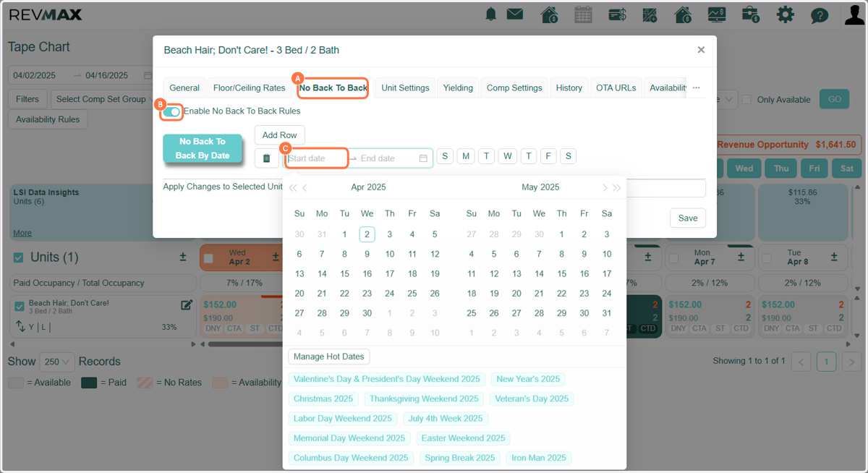Open the 250 records-per-page dropdown

point(58,362)
